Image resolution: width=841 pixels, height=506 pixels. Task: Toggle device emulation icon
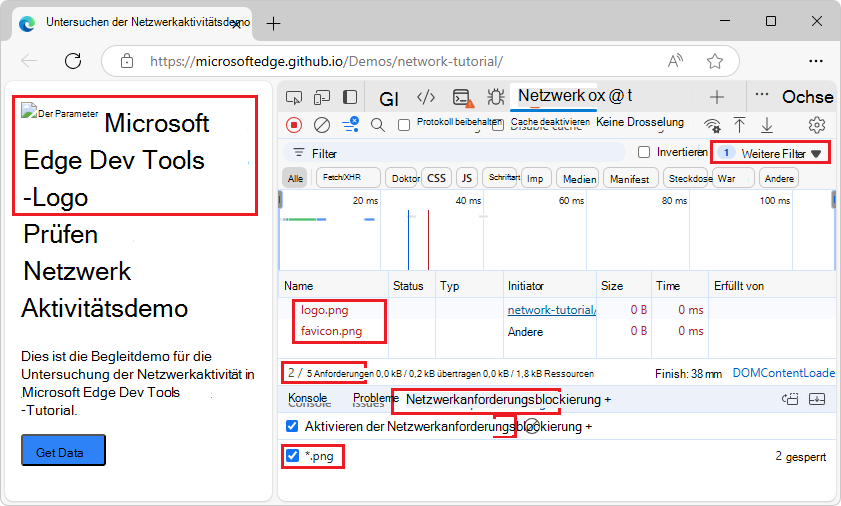click(x=322, y=97)
